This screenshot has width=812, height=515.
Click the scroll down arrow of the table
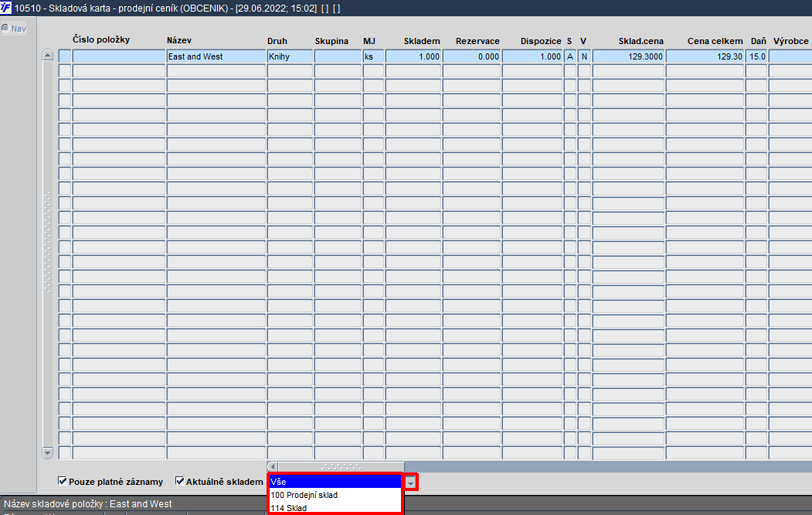(47, 453)
